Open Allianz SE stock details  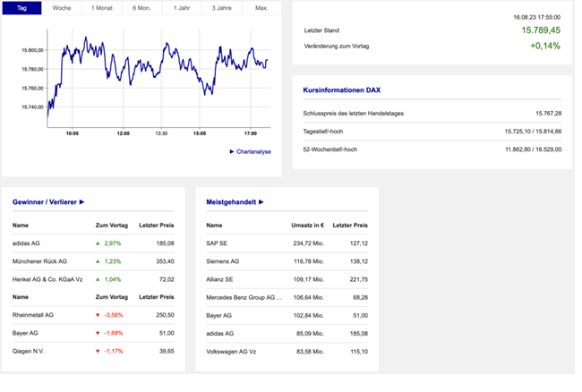click(x=220, y=279)
